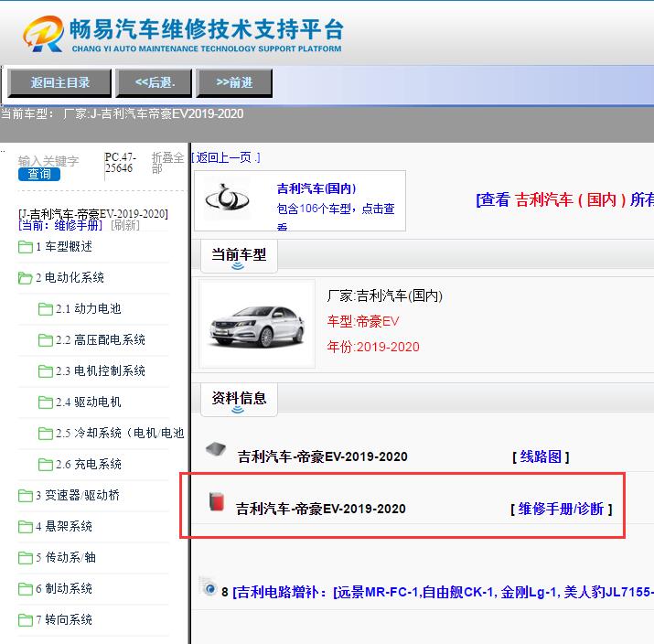Click the 当前：维修手册 link
Viewport: 654px width, 644px height.
click(x=60, y=226)
